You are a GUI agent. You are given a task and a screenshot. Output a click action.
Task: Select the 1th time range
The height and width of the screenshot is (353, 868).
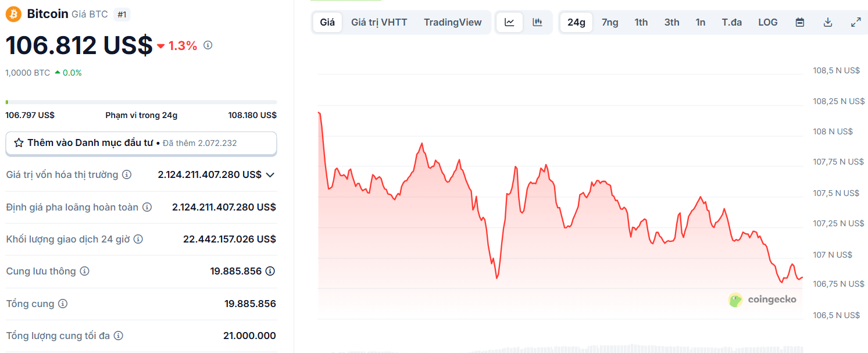(x=641, y=22)
